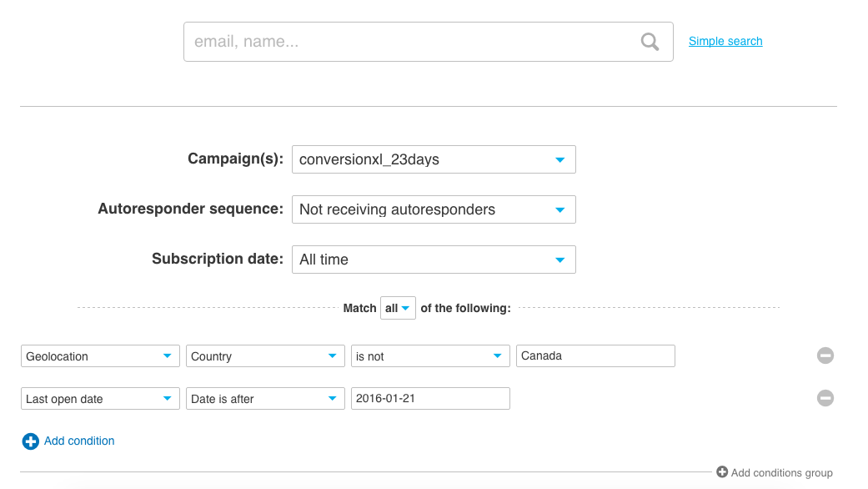Click Add conditions group text

pyautogui.click(x=781, y=473)
